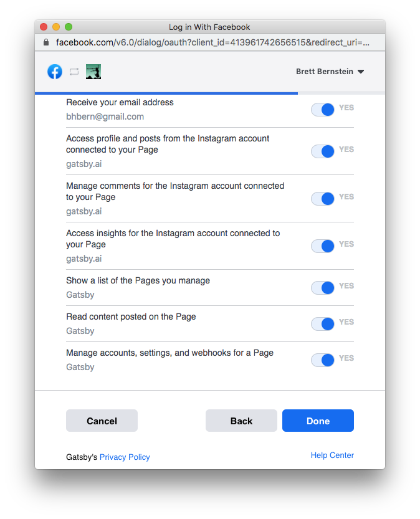Click the yellow minimize window button
The height and width of the screenshot is (519, 420).
56,27
